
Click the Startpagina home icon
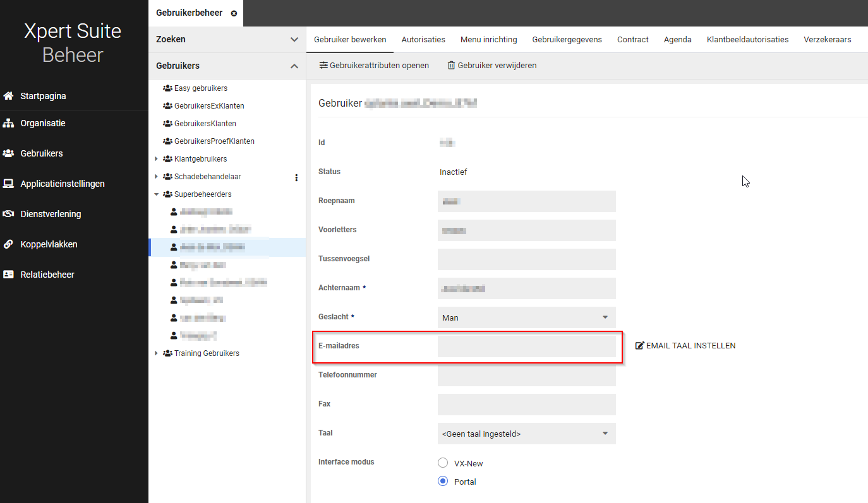[8, 96]
